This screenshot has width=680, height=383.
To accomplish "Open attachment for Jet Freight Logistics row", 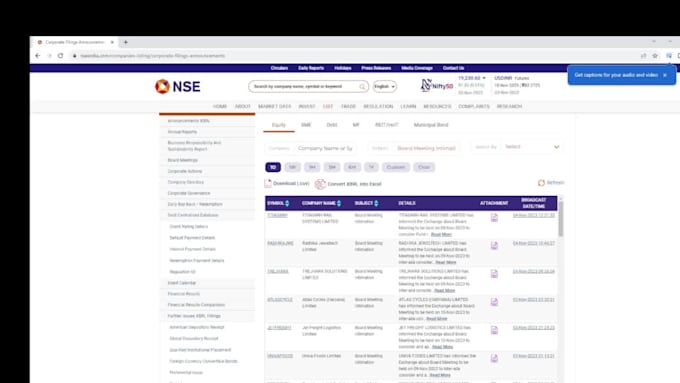I will click(494, 330).
